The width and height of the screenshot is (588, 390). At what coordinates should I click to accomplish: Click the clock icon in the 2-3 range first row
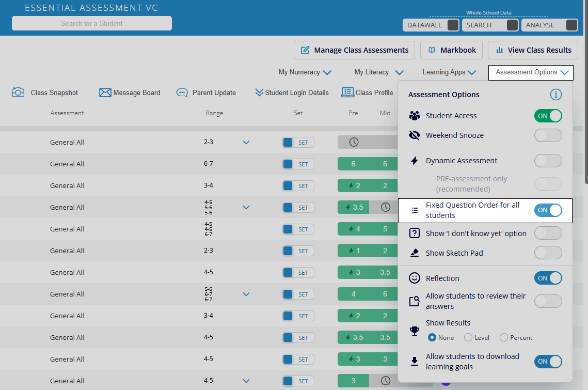coord(354,142)
